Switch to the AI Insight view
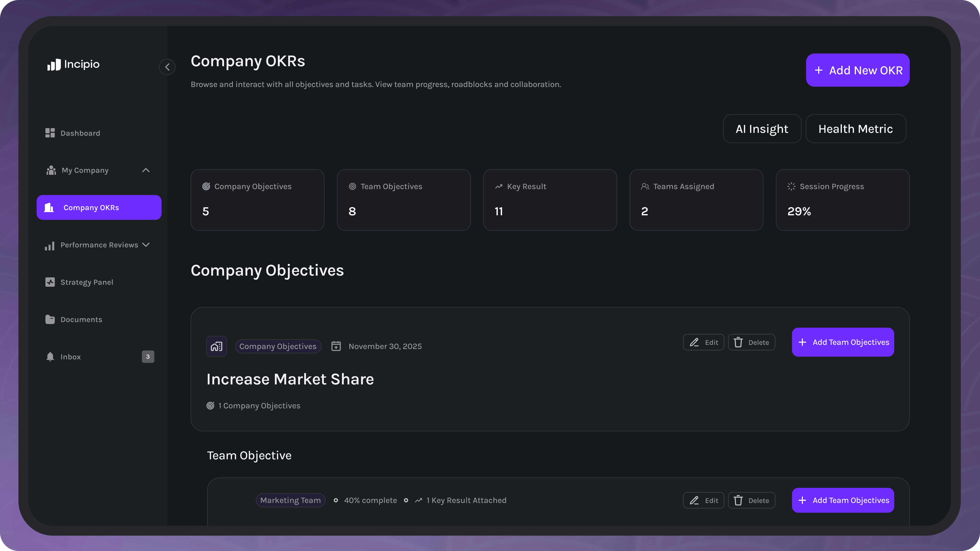The height and width of the screenshot is (551, 980). pyautogui.click(x=762, y=129)
